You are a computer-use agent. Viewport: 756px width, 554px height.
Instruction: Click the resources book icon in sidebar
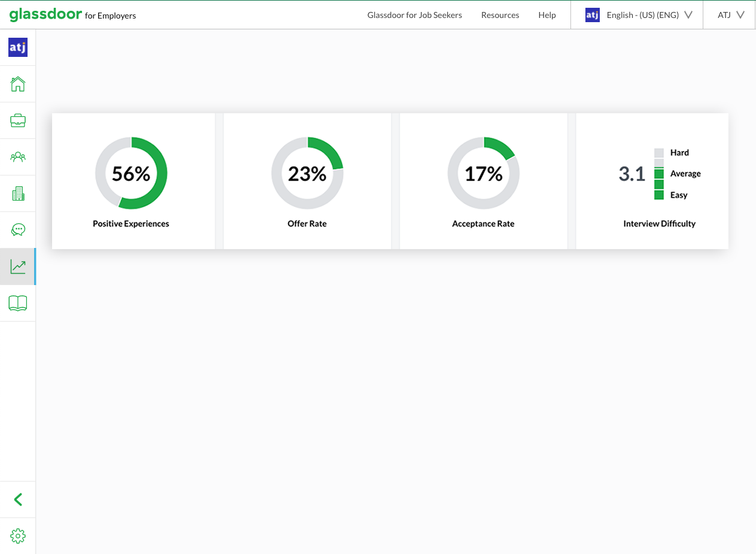[x=18, y=302]
